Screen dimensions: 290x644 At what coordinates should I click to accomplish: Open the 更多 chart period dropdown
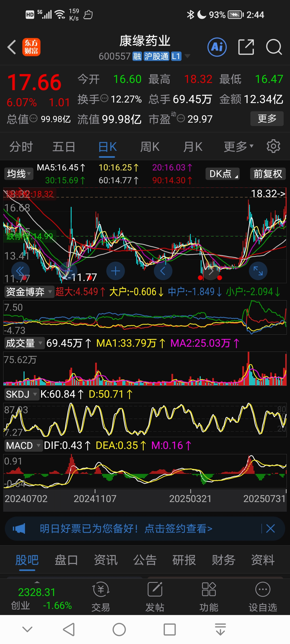(239, 147)
